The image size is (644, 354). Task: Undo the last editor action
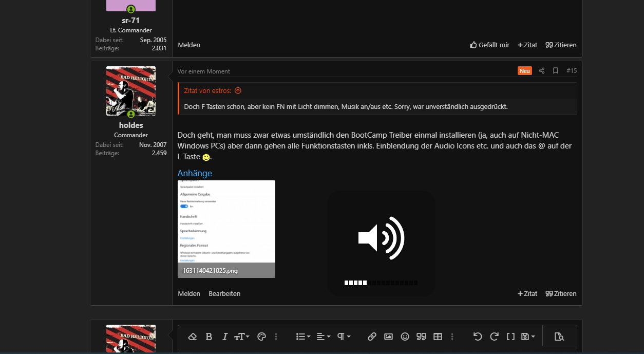478,337
